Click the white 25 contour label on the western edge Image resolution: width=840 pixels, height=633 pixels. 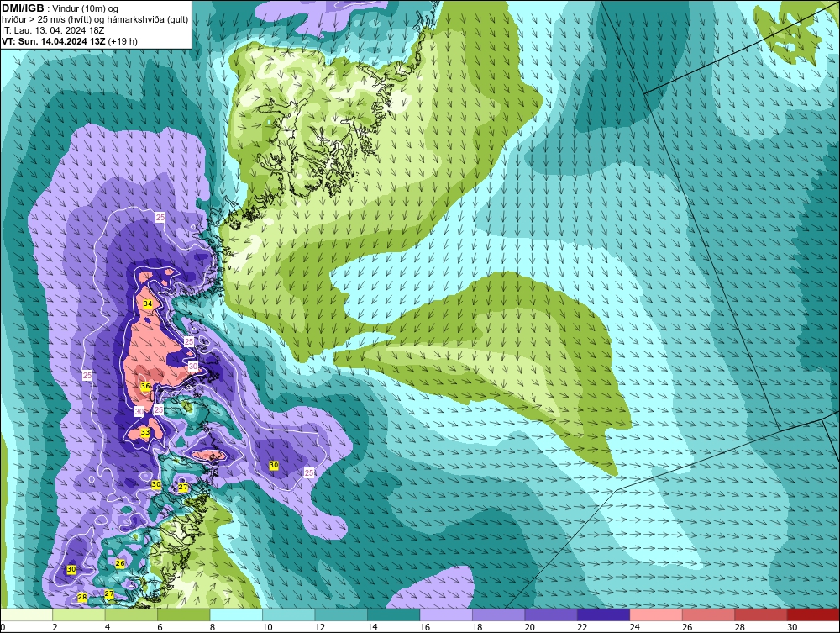(x=87, y=375)
